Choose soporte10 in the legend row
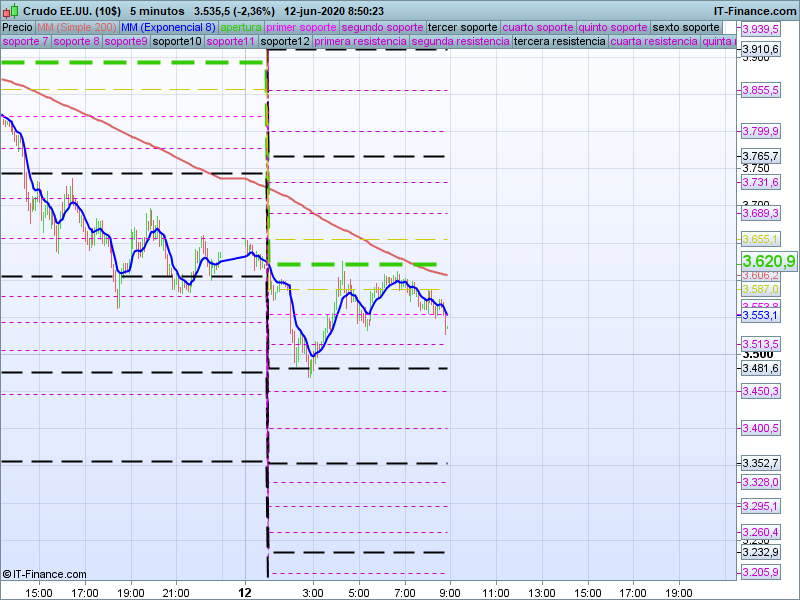 177,42
